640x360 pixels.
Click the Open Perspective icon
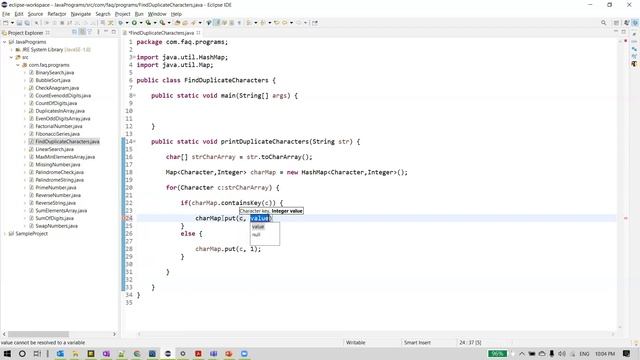(616, 23)
